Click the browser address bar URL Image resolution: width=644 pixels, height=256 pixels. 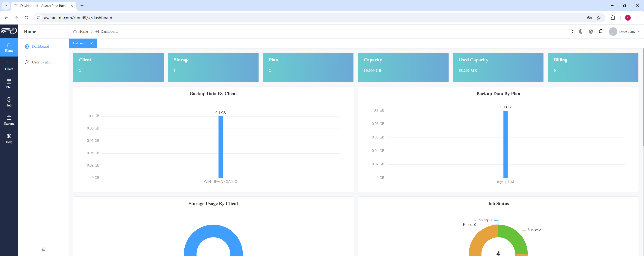pos(78,18)
